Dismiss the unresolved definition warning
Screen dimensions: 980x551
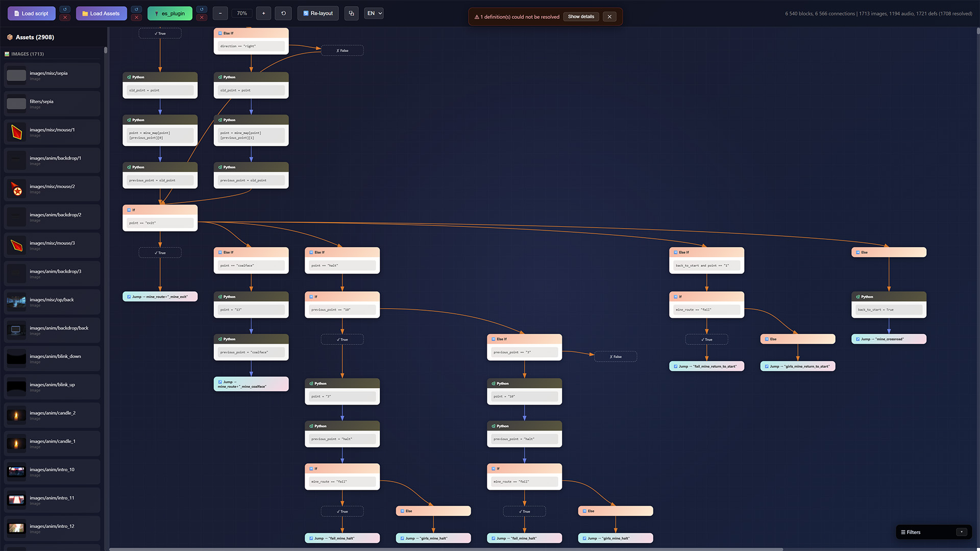[x=609, y=17]
